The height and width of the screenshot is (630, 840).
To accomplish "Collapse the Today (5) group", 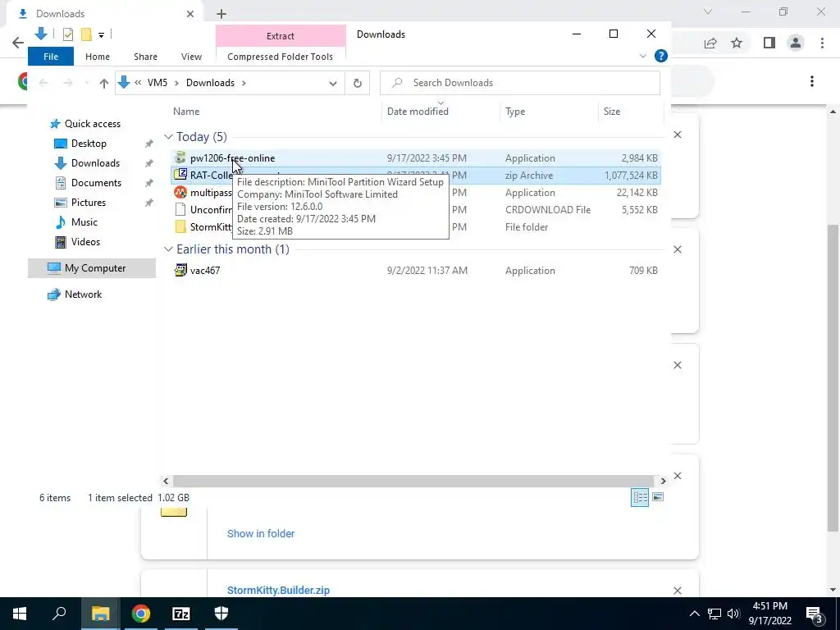I will coord(168,137).
